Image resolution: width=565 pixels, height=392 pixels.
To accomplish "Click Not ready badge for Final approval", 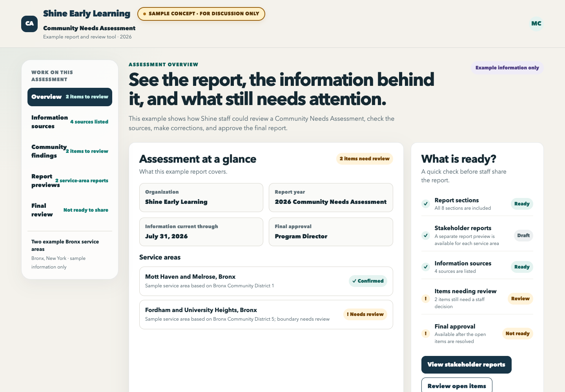I will [518, 334].
